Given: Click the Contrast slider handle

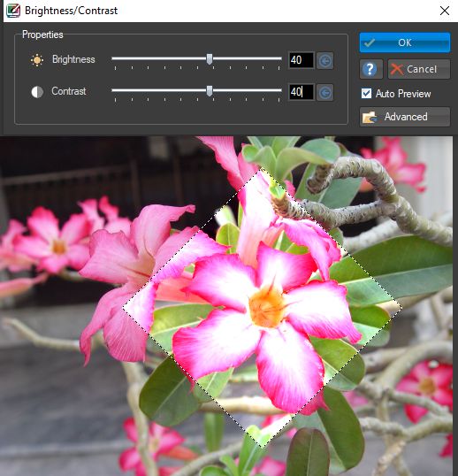Looking at the screenshot, I should (210, 91).
